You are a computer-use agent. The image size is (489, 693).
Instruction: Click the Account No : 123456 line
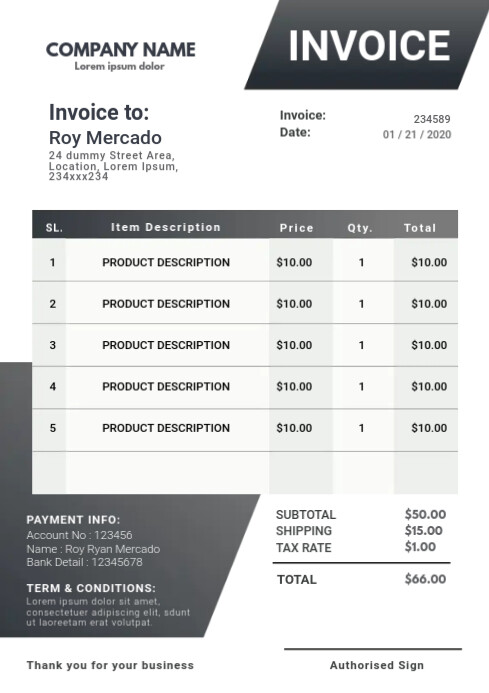79,535
